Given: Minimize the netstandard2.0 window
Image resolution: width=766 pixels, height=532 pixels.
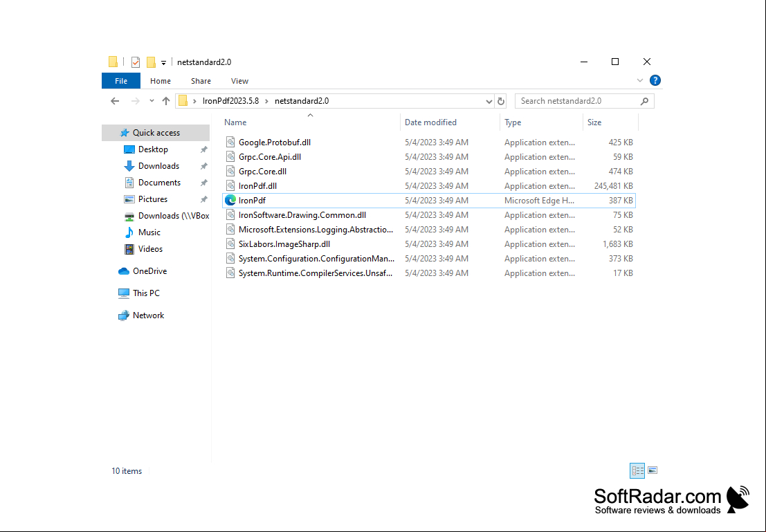Looking at the screenshot, I should click(x=584, y=62).
